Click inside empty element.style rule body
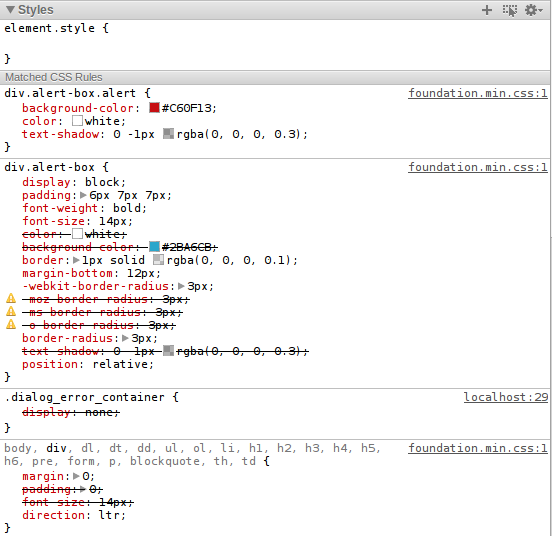The width and height of the screenshot is (552, 536). click(275, 43)
